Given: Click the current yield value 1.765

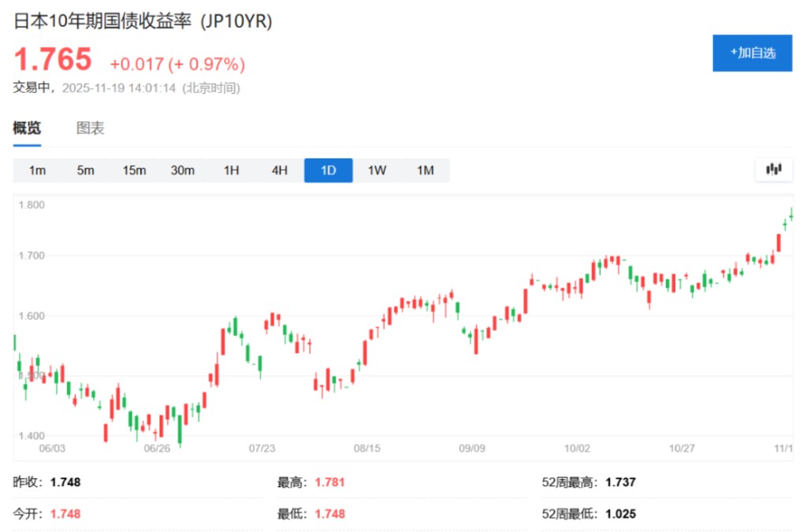Looking at the screenshot, I should [x=53, y=60].
